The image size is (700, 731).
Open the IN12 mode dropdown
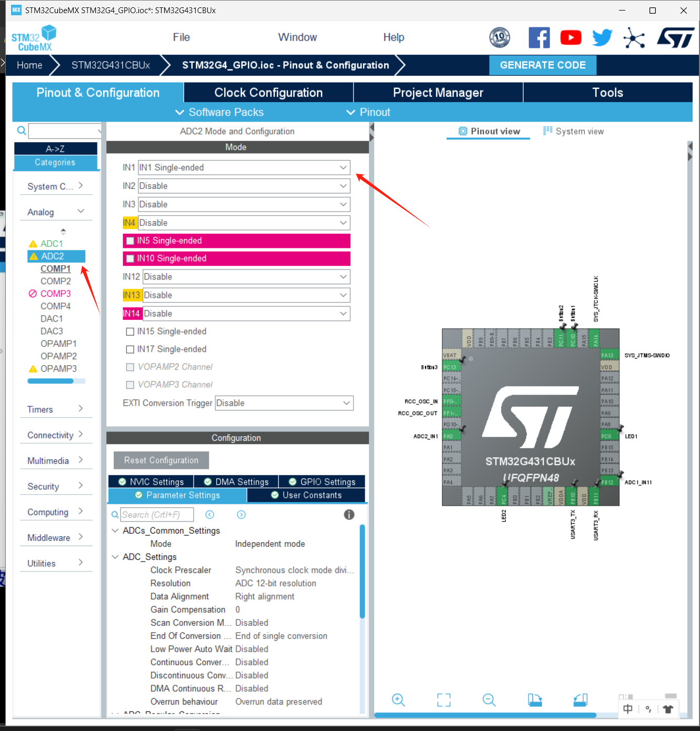tap(246, 277)
